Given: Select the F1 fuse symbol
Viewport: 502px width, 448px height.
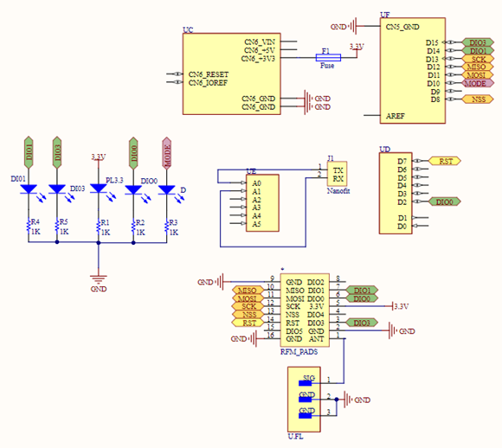Looking at the screenshot, I should pyautogui.click(x=328, y=58).
